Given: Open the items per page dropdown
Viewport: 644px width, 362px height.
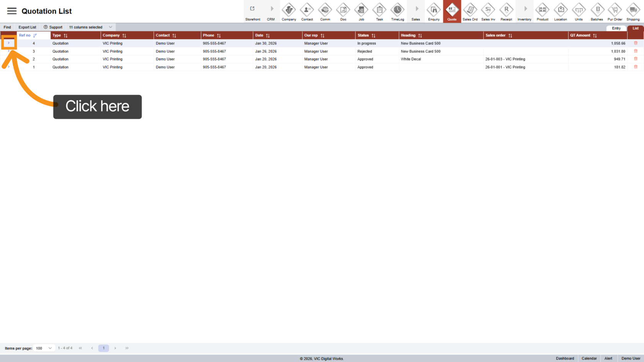Looking at the screenshot, I should click(x=44, y=348).
